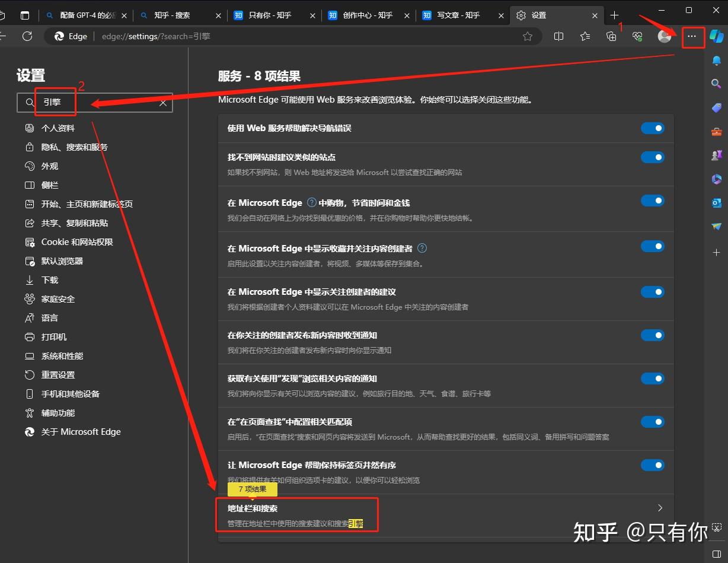The width and height of the screenshot is (728, 563).
Task: Open Shopping tag icon in sidebar
Action: (717, 108)
